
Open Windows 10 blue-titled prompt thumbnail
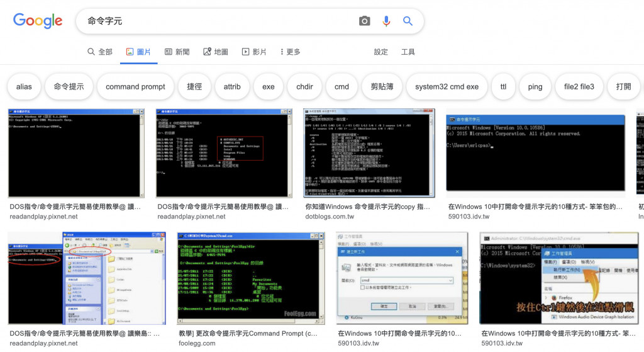[536, 154]
